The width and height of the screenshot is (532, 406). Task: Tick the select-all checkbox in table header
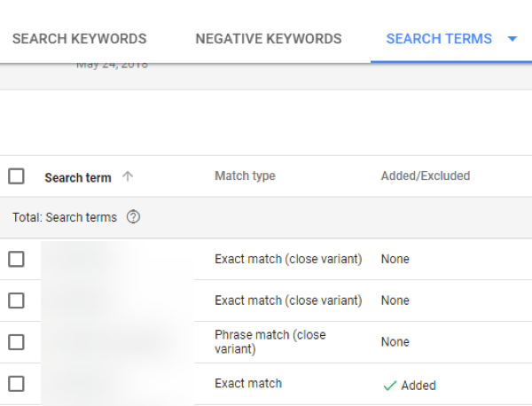pyautogui.click(x=16, y=176)
